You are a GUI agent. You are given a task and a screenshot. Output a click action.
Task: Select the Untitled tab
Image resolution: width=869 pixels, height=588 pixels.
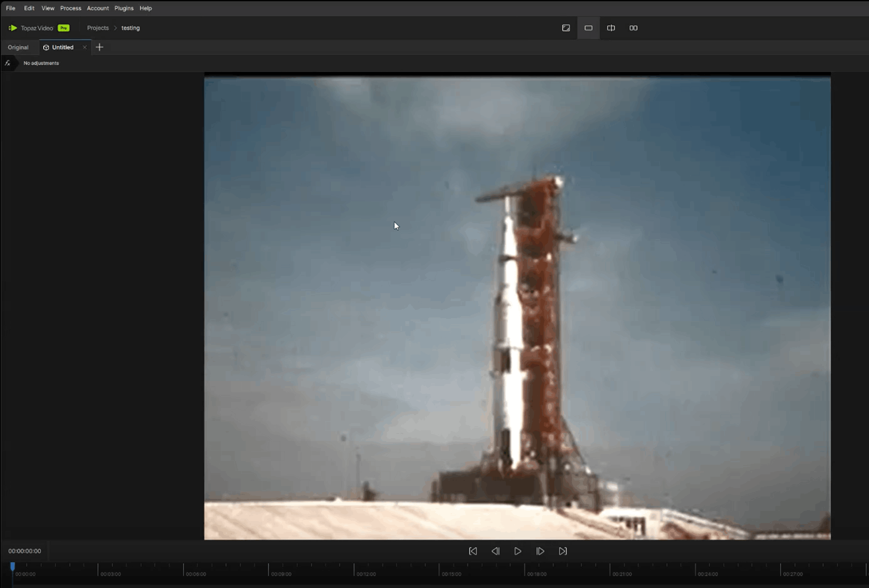pyautogui.click(x=62, y=47)
